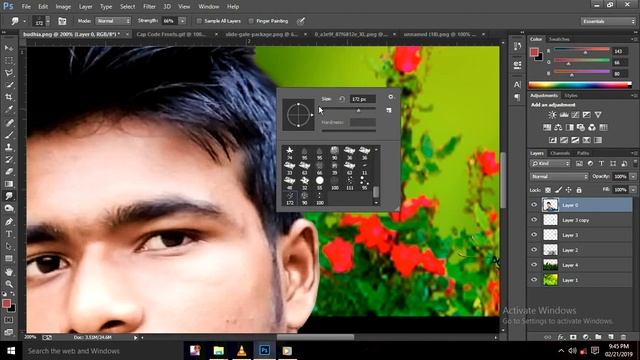Hide Layer 2 visibility eye
Screen dimensions: 640x360
pyautogui.click(x=534, y=250)
